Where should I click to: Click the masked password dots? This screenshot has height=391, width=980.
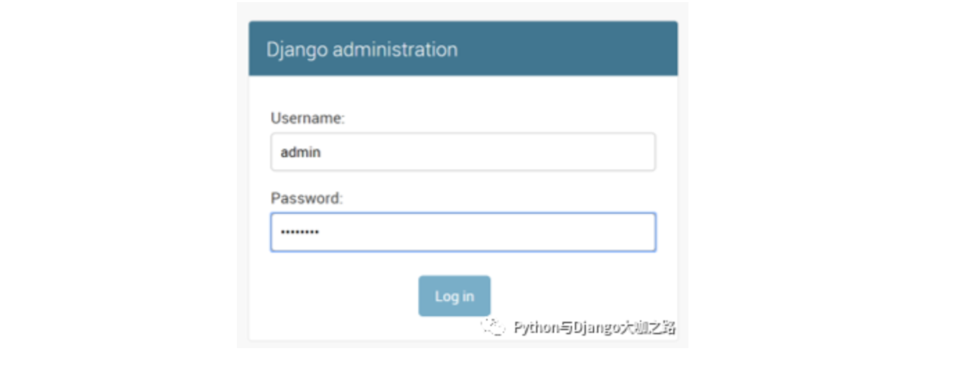[300, 233]
